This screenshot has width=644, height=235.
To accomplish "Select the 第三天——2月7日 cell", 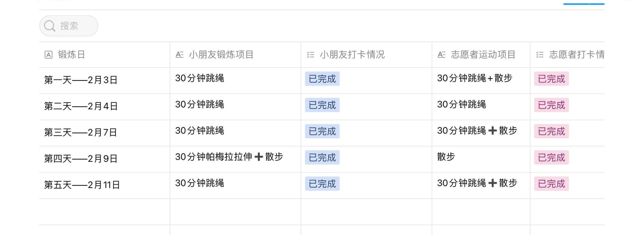I will click(80, 132).
